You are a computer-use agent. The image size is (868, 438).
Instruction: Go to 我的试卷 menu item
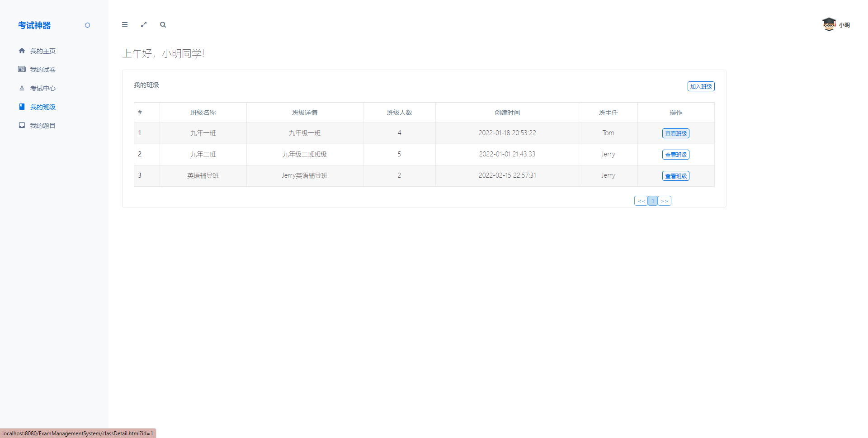(42, 70)
